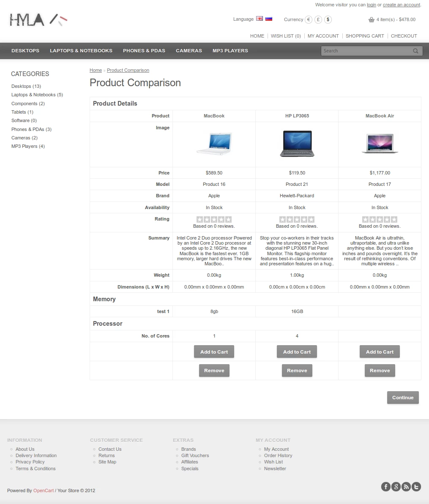
Task: Open Components (2) category
Action: coord(28,104)
